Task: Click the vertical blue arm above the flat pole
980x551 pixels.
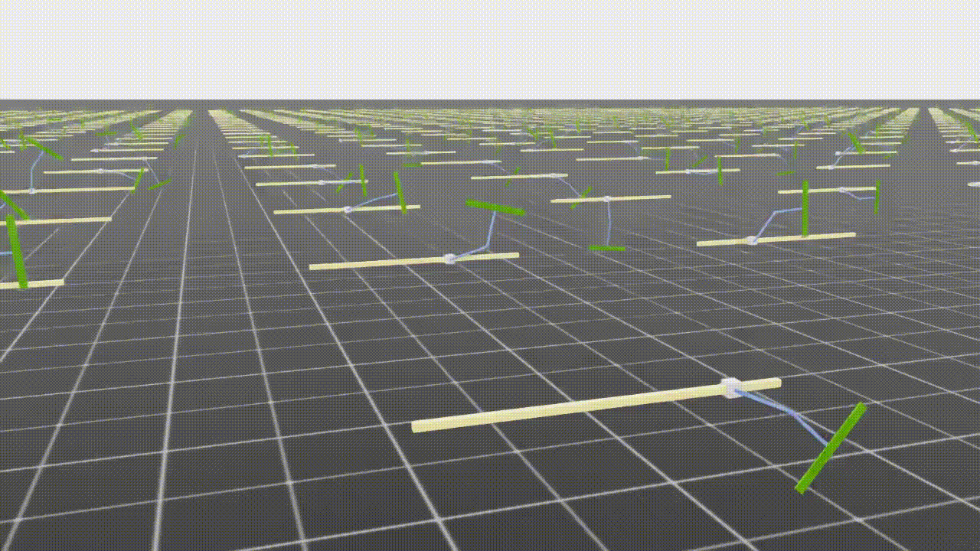Action: click(x=608, y=222)
